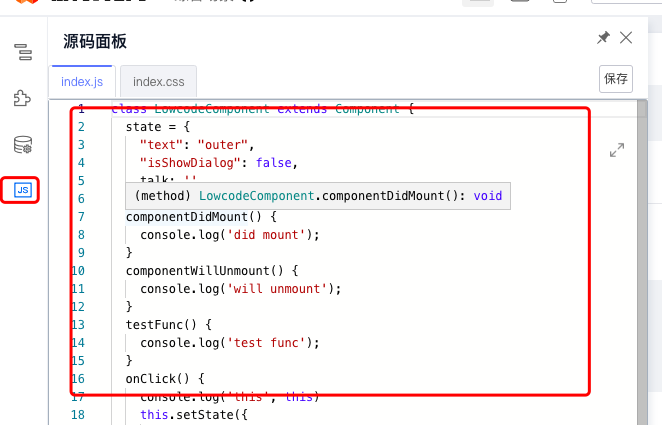
Task: Expand the code editor to fullscreen
Action: pyautogui.click(x=617, y=150)
